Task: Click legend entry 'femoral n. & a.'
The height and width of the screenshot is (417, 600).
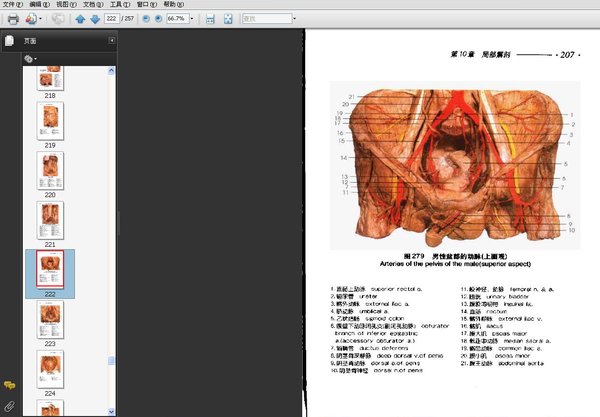Action: [x=507, y=289]
